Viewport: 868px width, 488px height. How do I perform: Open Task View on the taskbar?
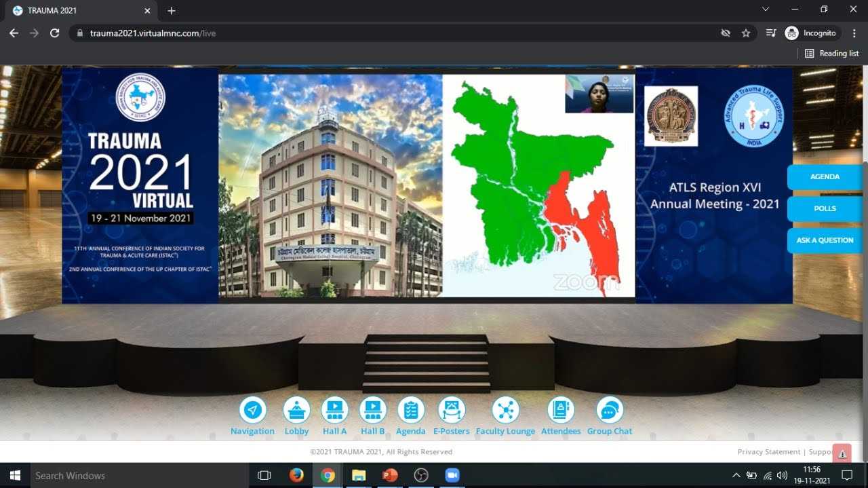tap(264, 476)
